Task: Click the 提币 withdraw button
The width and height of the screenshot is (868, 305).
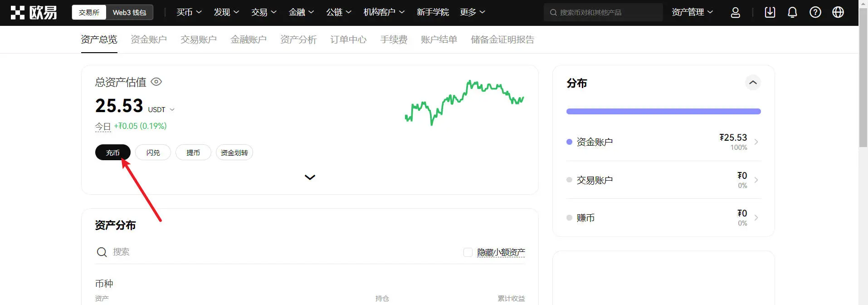Action: (x=193, y=152)
